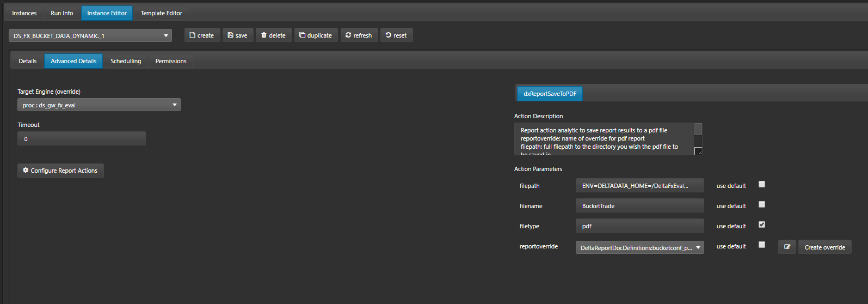Click the create button
Screen dimensions: 868x304
point(202,35)
